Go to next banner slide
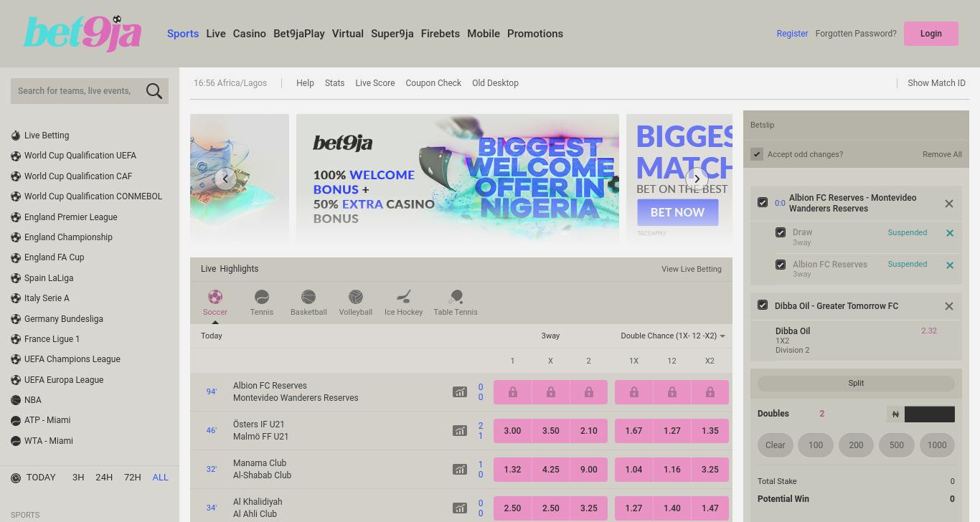 click(x=697, y=179)
